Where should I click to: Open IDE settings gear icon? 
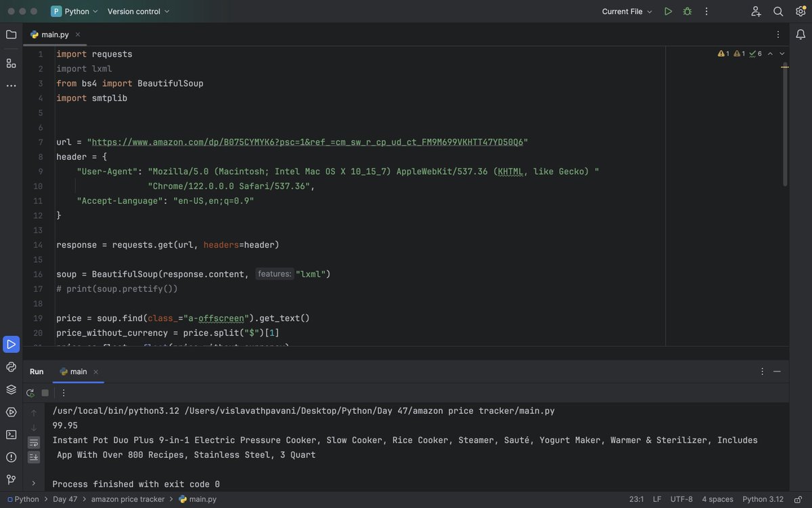click(x=800, y=12)
